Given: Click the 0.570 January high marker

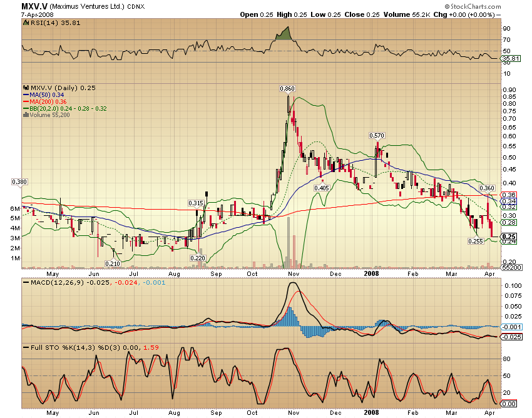Looking at the screenshot, I should coord(377,135).
